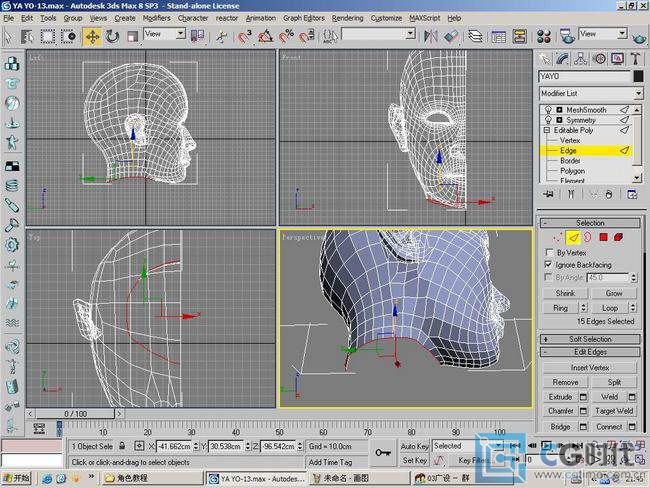This screenshot has height=488, width=650.
Task: Open Select by Name tool
Action: (27, 36)
